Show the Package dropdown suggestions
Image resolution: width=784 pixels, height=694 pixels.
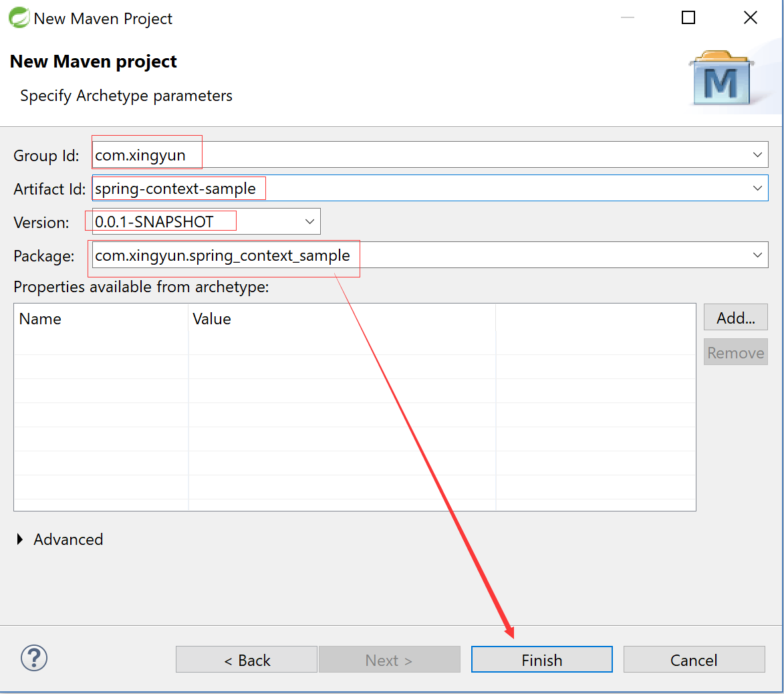click(x=757, y=255)
